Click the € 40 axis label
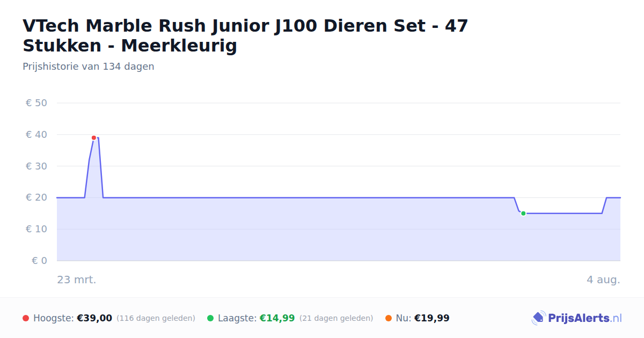 (x=36, y=135)
